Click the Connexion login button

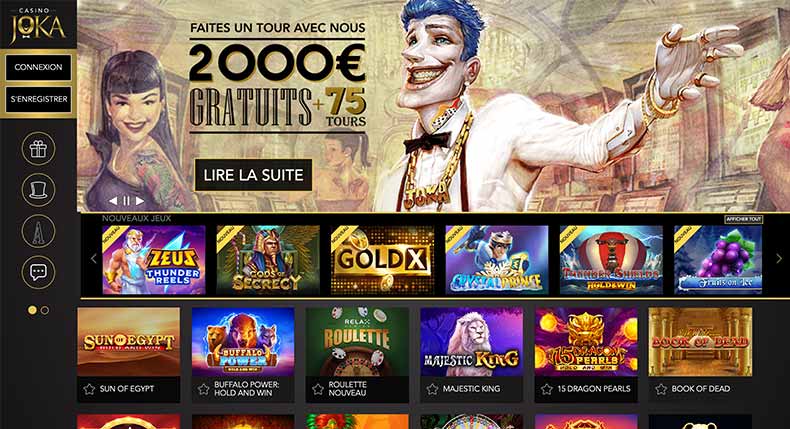(38, 67)
